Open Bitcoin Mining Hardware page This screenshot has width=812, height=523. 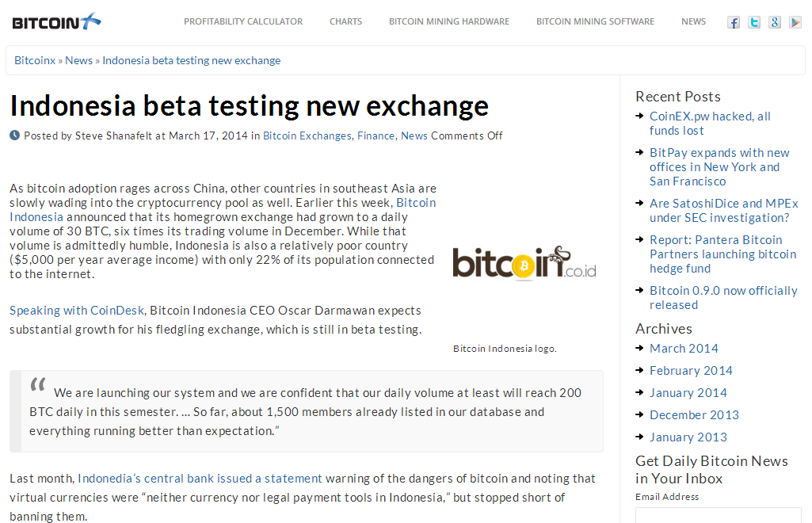point(449,21)
